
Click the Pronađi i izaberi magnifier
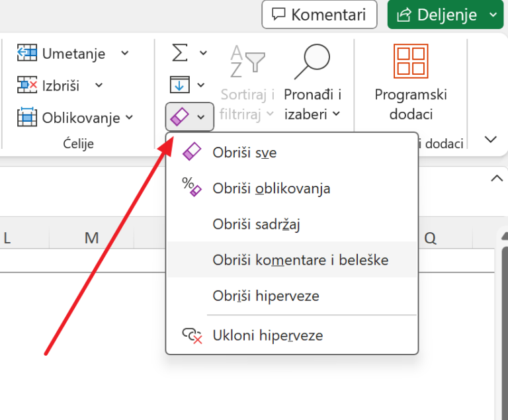[x=312, y=62]
